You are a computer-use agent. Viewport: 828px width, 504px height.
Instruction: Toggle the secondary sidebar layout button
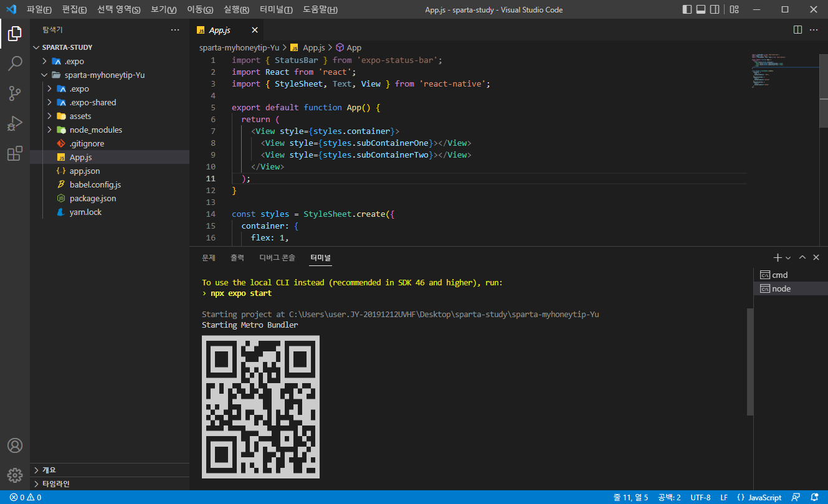pyautogui.click(x=715, y=9)
